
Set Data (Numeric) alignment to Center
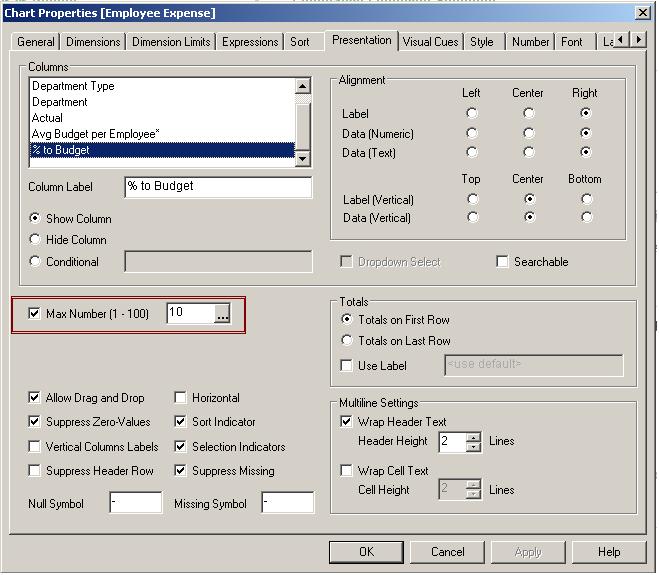coord(529,133)
